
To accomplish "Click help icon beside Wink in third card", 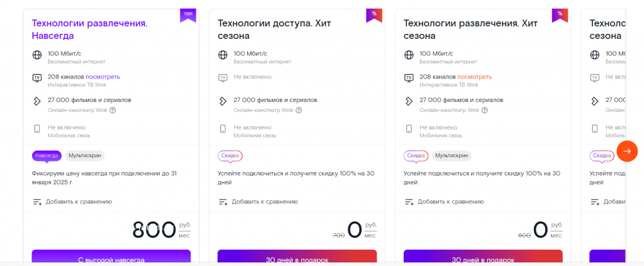I will pyautogui.click(x=485, y=110).
